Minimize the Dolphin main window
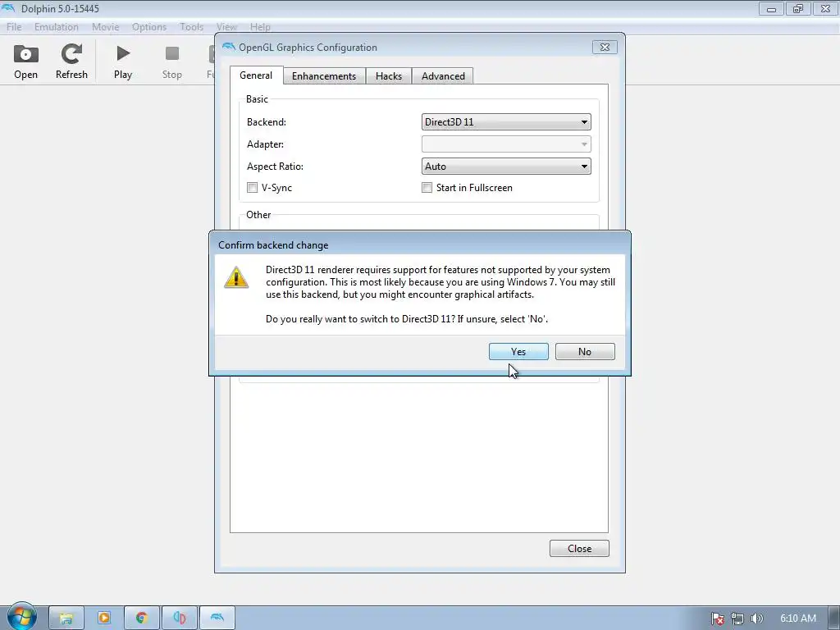The height and width of the screenshot is (630, 840). tap(771, 8)
